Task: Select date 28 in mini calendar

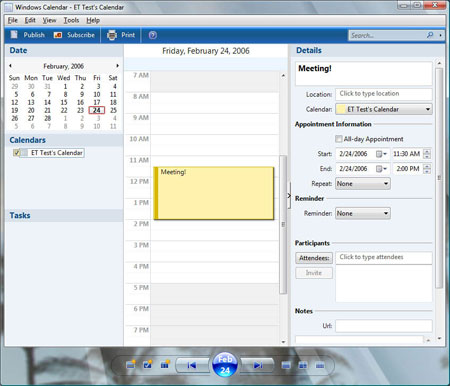Action: [x=48, y=118]
